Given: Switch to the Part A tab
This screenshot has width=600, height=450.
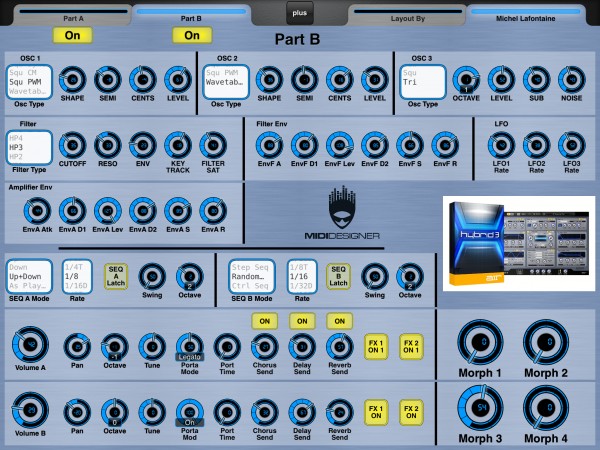Looking at the screenshot, I should pyautogui.click(x=73, y=16).
